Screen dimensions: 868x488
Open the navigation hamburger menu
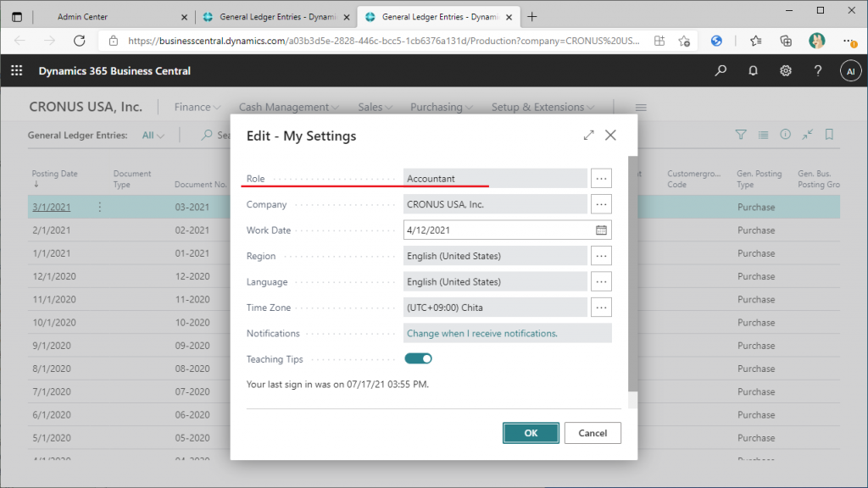click(641, 108)
